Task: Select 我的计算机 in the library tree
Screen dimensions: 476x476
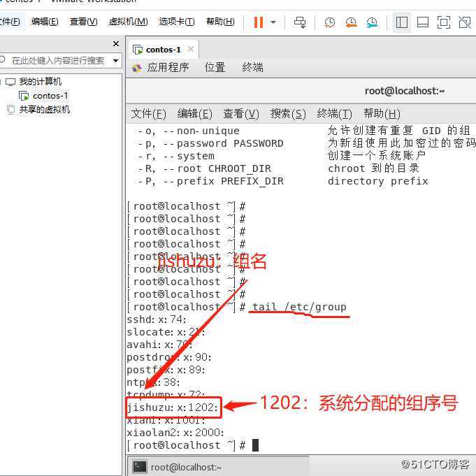Action: tap(41, 81)
